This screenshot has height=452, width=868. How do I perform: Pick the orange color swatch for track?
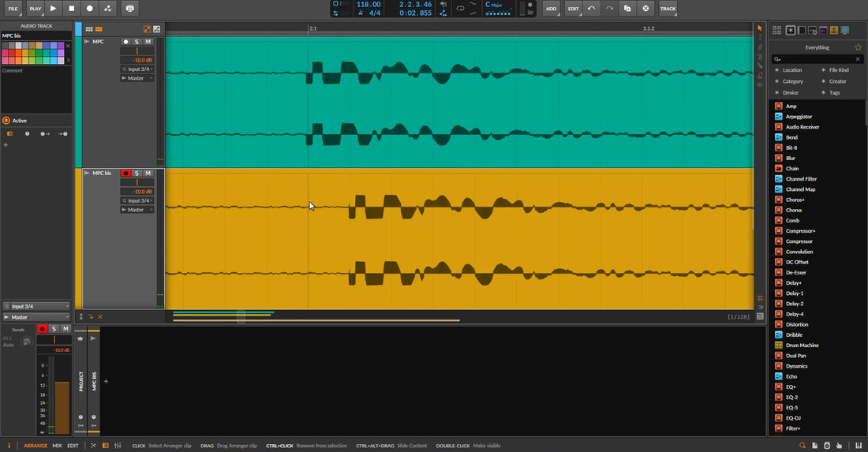point(18,53)
